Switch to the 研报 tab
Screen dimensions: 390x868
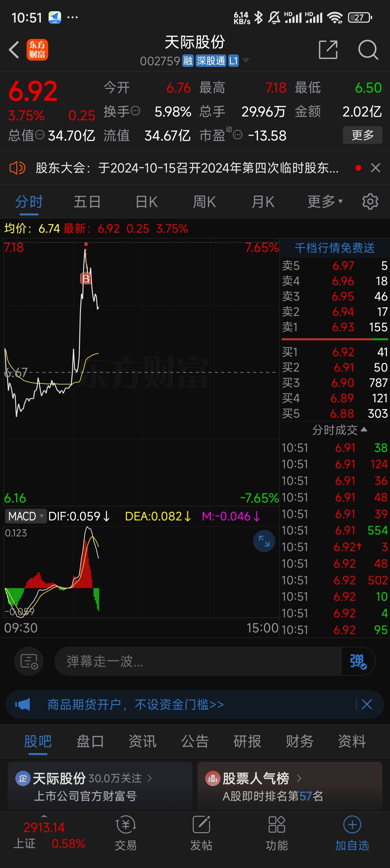tap(247, 741)
